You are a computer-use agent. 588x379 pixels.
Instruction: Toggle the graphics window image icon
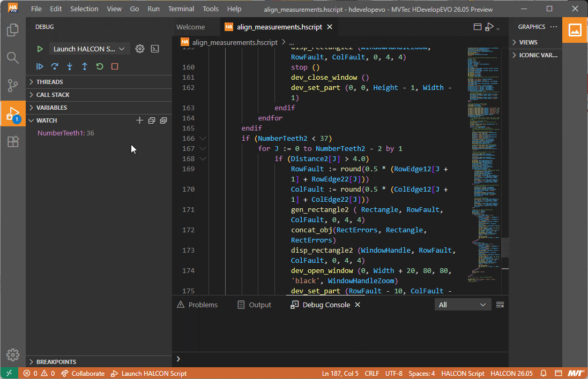(x=575, y=30)
